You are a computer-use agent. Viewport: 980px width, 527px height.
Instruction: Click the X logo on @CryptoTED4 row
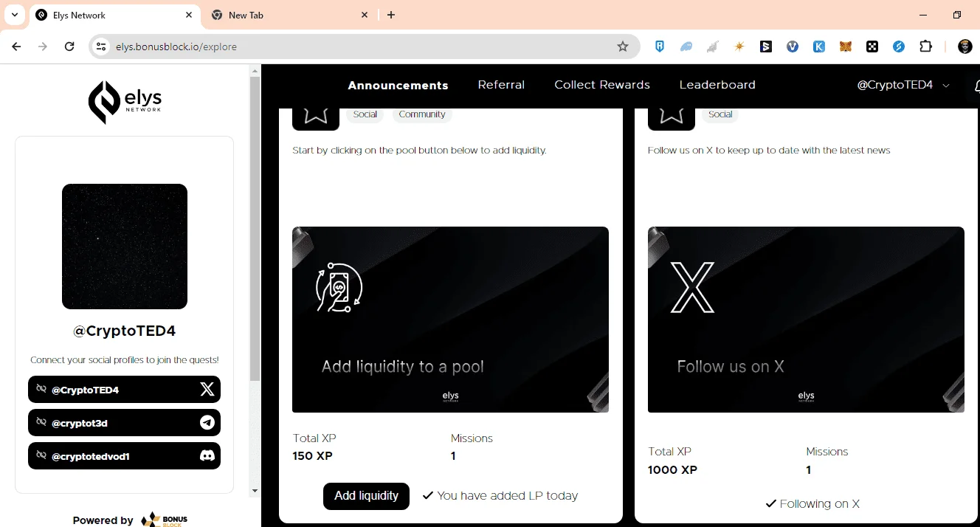click(x=207, y=389)
